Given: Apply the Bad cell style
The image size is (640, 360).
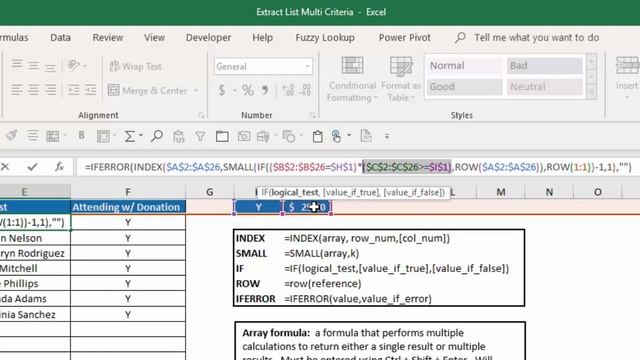Looking at the screenshot, I should (544, 66).
